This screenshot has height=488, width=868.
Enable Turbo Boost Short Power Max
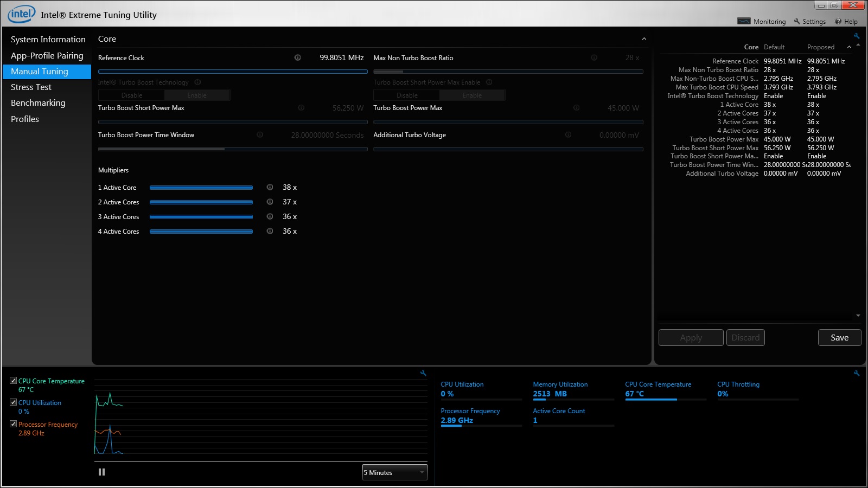pyautogui.click(x=472, y=95)
